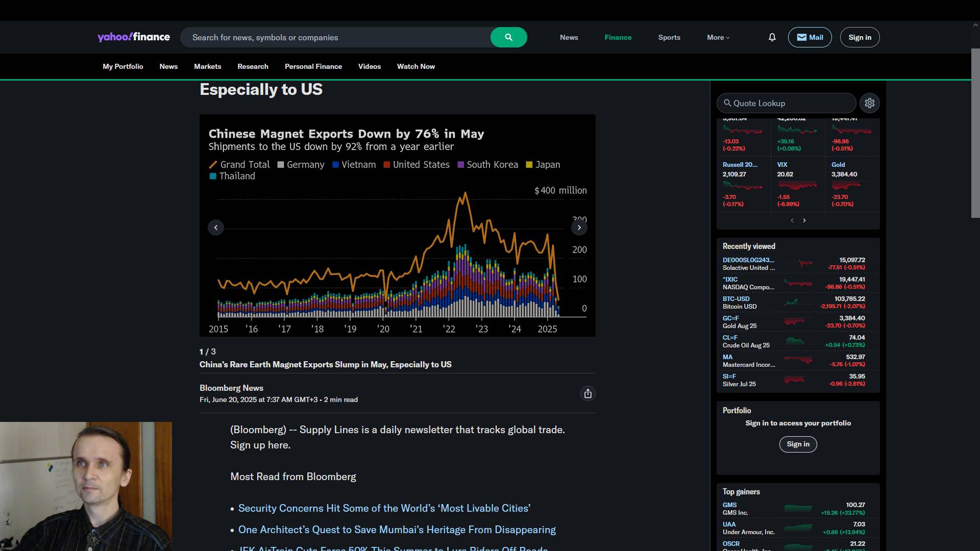980x551 pixels.
Task: Open the watchlist settings gear icon
Action: pos(869,103)
